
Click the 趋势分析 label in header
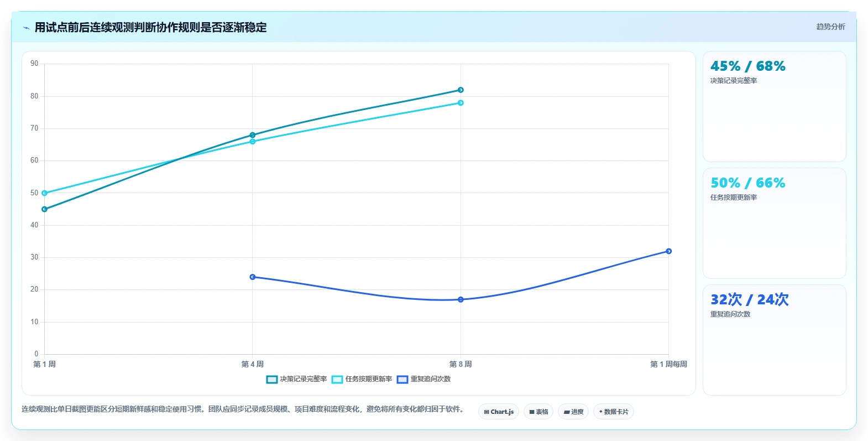830,27
